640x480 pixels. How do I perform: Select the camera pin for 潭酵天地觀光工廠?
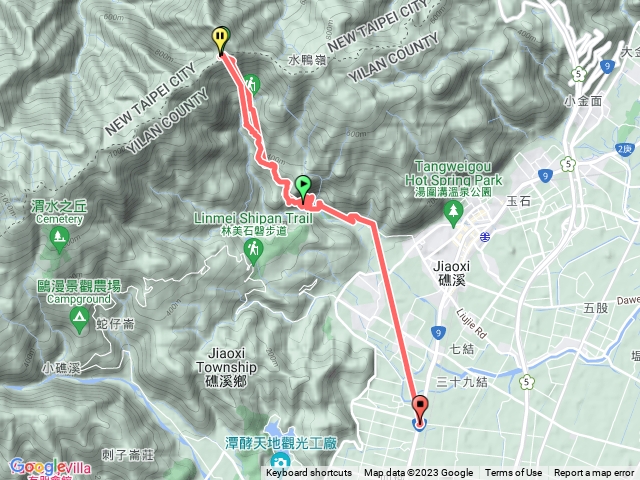tap(280, 464)
